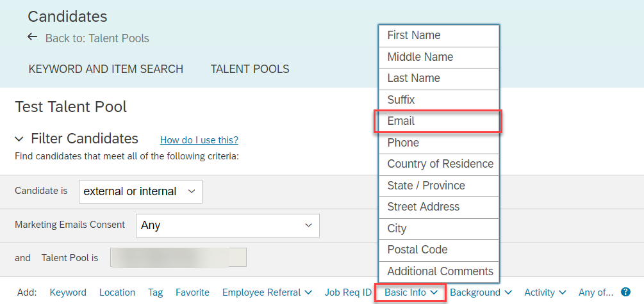This screenshot has width=644, height=304.
Task: Expand the Activity filter menu
Action: [x=545, y=292]
